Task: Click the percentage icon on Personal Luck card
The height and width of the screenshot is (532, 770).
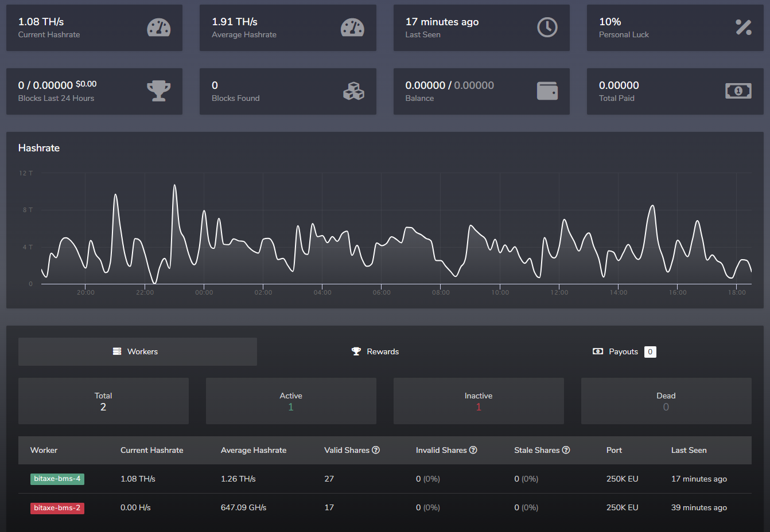Action: coord(743,27)
